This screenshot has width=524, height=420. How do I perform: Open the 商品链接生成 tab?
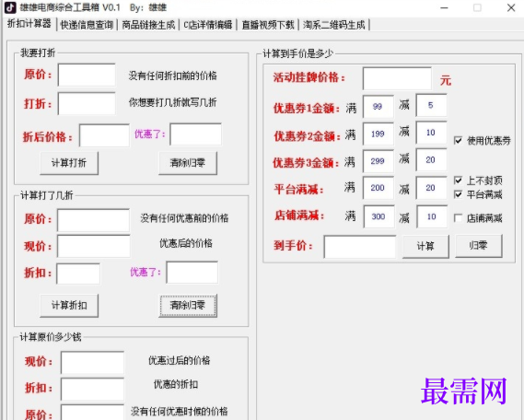(148, 25)
